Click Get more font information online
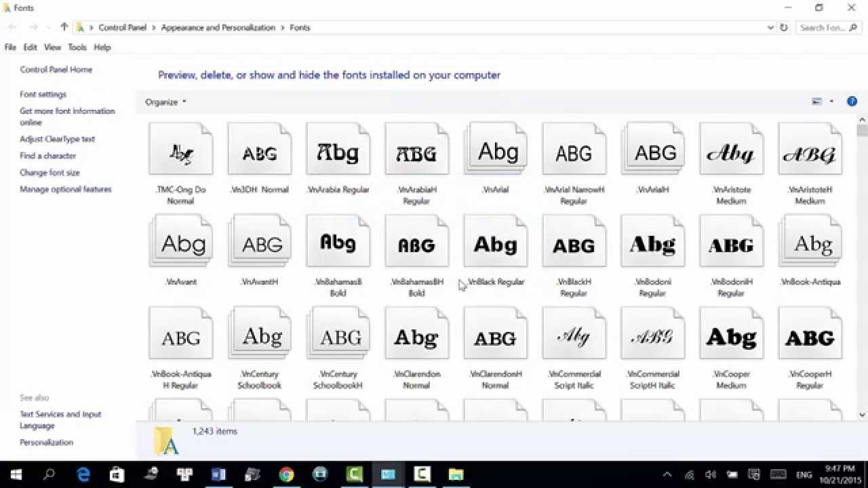Viewport: 868px width, 488px height. [x=67, y=117]
